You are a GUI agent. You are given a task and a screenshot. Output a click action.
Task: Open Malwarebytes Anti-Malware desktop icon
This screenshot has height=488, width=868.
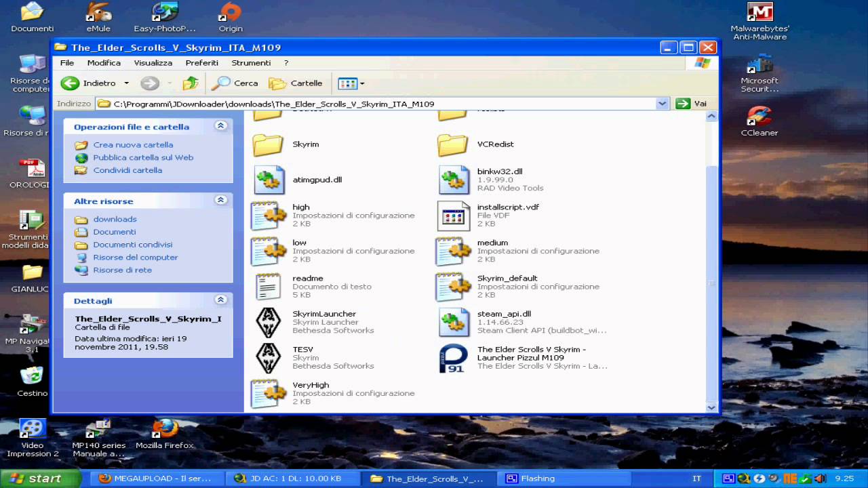[x=760, y=20]
